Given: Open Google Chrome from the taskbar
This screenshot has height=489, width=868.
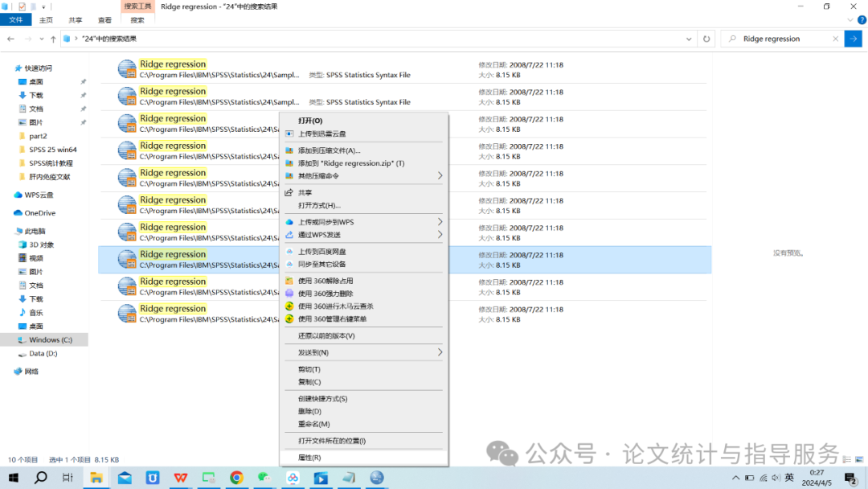Looking at the screenshot, I should point(236,478).
